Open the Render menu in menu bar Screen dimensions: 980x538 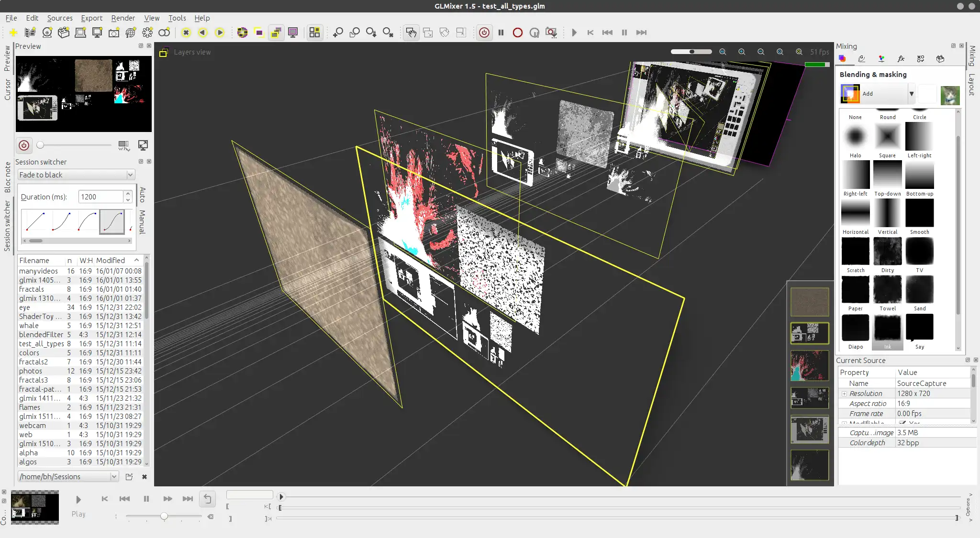click(122, 18)
